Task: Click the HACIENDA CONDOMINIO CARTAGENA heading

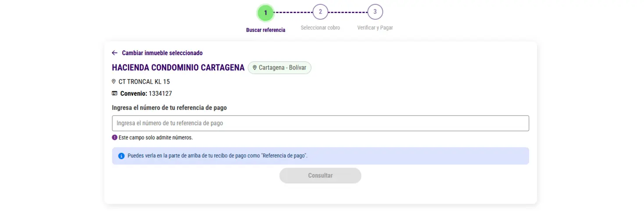Action: [178, 68]
